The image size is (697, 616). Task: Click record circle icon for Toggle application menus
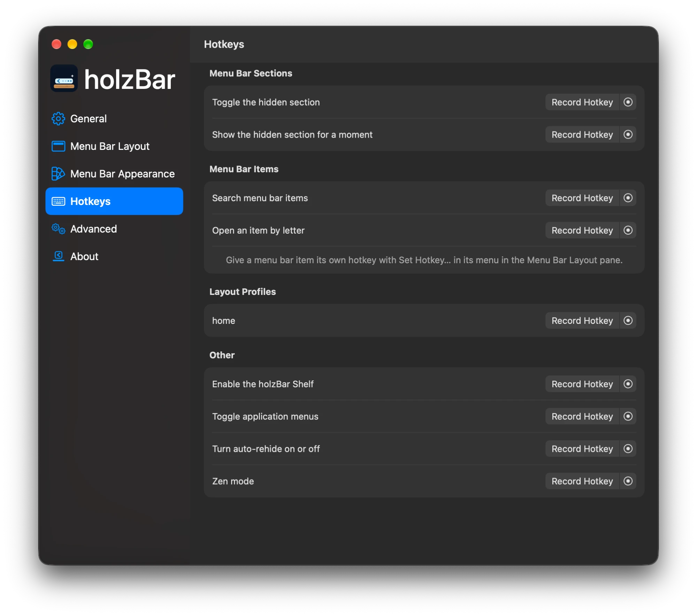tap(628, 417)
